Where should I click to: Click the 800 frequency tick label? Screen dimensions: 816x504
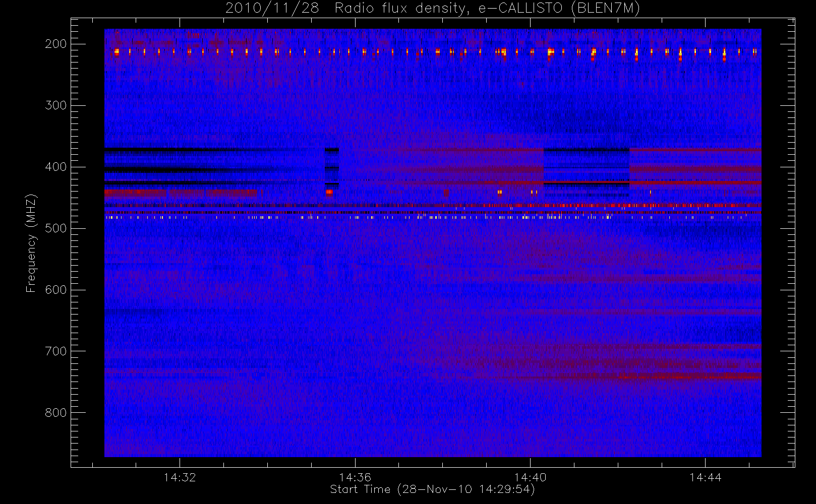56,413
